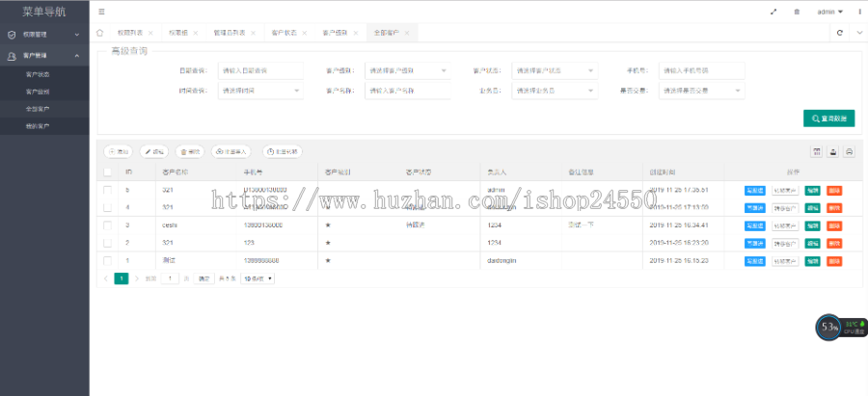
Task: Click the user icon beside 客户管理
Action: 12,56
